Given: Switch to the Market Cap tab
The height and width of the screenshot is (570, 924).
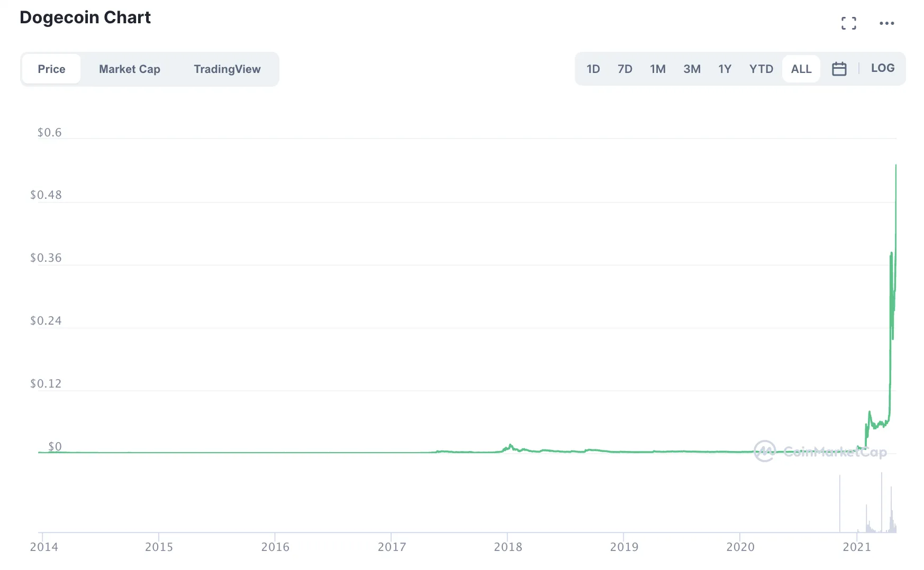Looking at the screenshot, I should [129, 69].
